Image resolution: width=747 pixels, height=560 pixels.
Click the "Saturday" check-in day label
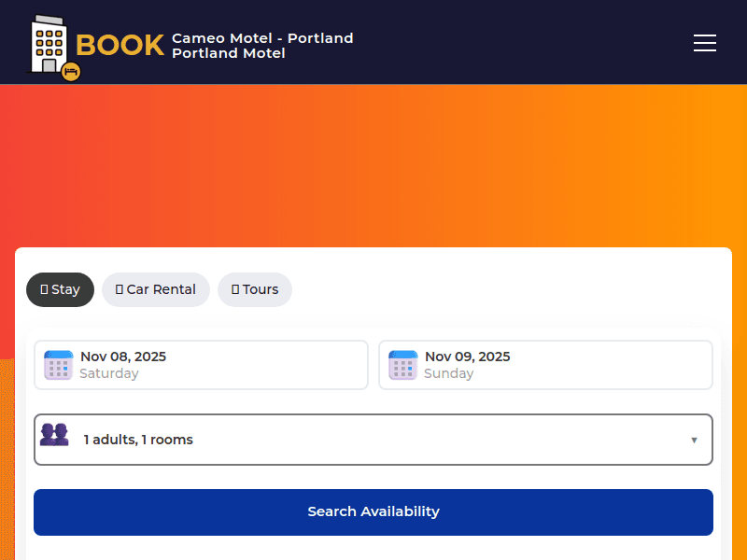point(109,373)
